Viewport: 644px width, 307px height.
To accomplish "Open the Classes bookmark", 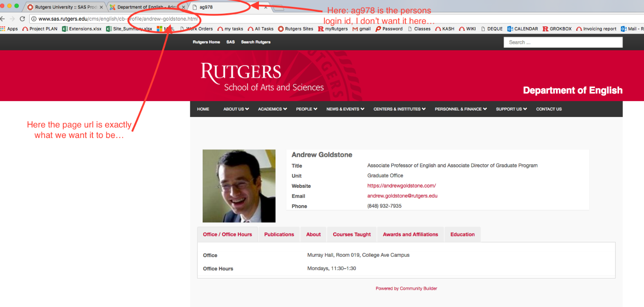I will 419,29.
